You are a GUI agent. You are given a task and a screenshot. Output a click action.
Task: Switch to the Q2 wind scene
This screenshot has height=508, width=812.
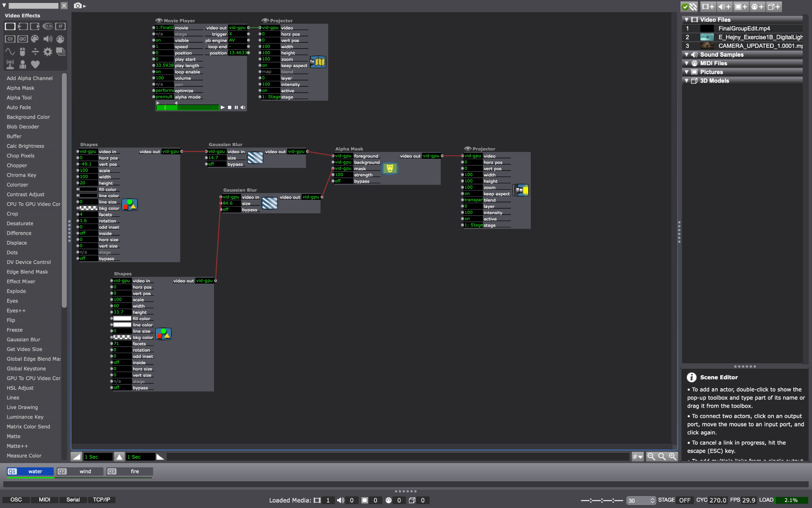pyautogui.click(x=80, y=471)
